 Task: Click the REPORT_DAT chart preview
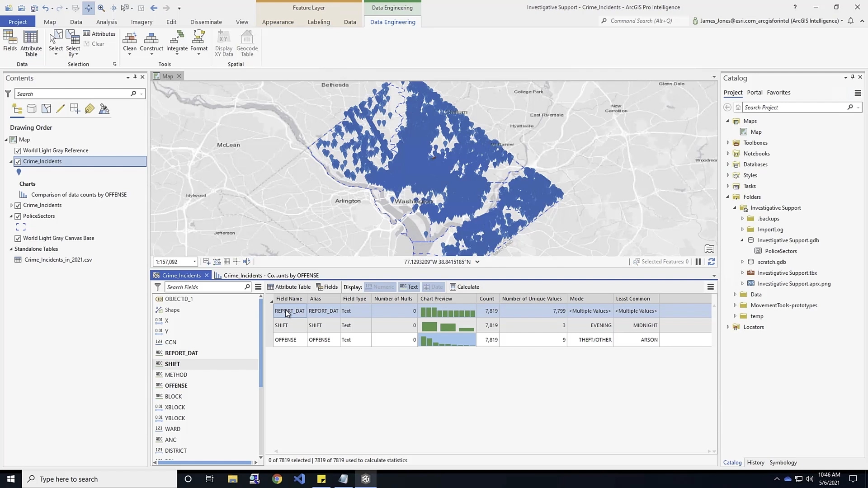pyautogui.click(x=448, y=311)
